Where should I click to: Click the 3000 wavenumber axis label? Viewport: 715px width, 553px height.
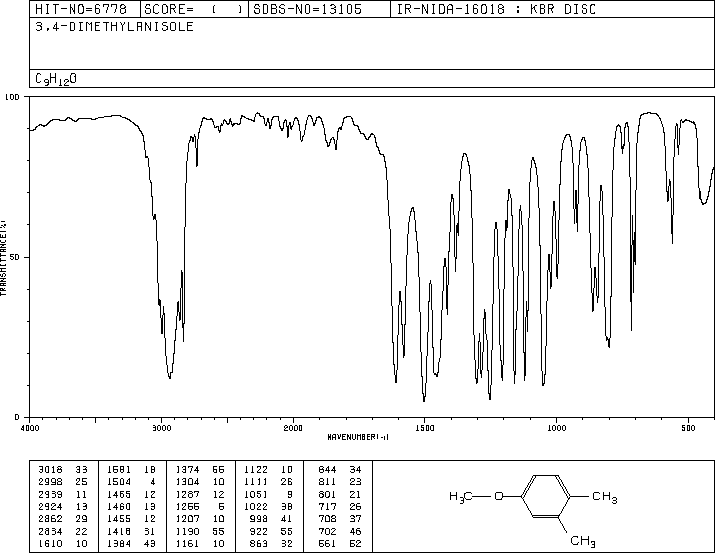(x=161, y=428)
